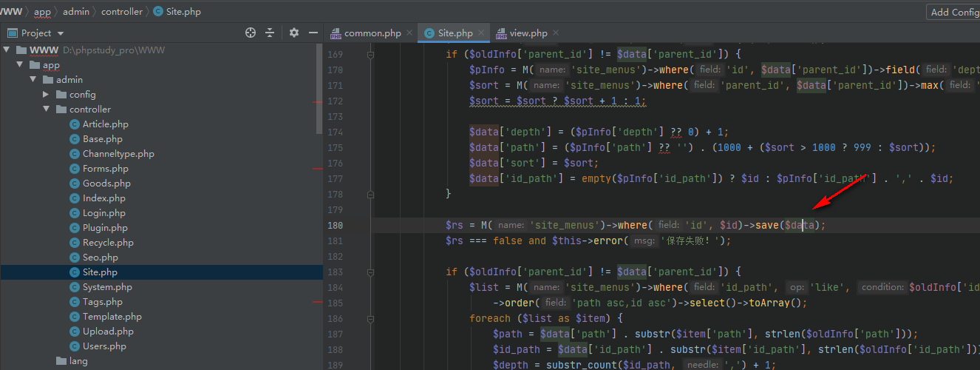Screen dimensions: 980x370
Task: Open the Project panel settings gear
Action: (x=294, y=33)
